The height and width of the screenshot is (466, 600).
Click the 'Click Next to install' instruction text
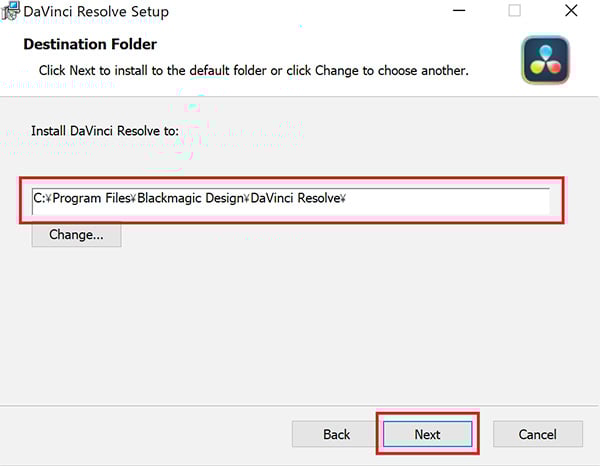[x=254, y=71]
